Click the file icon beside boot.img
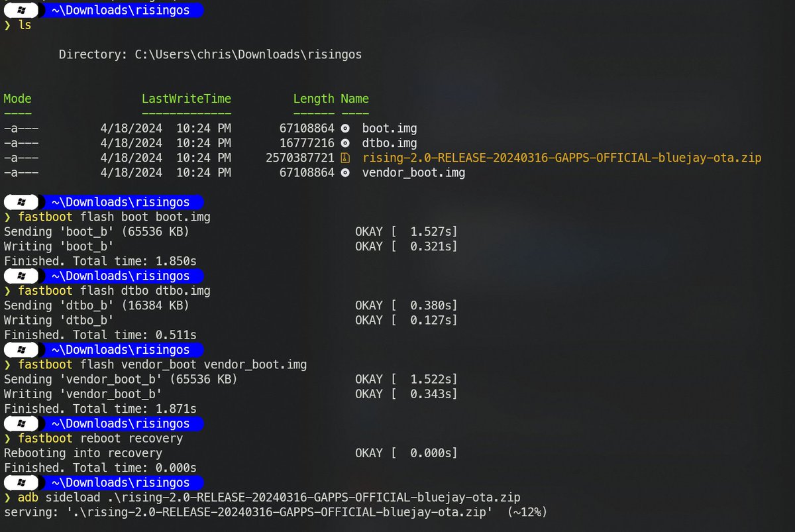 [x=344, y=129]
